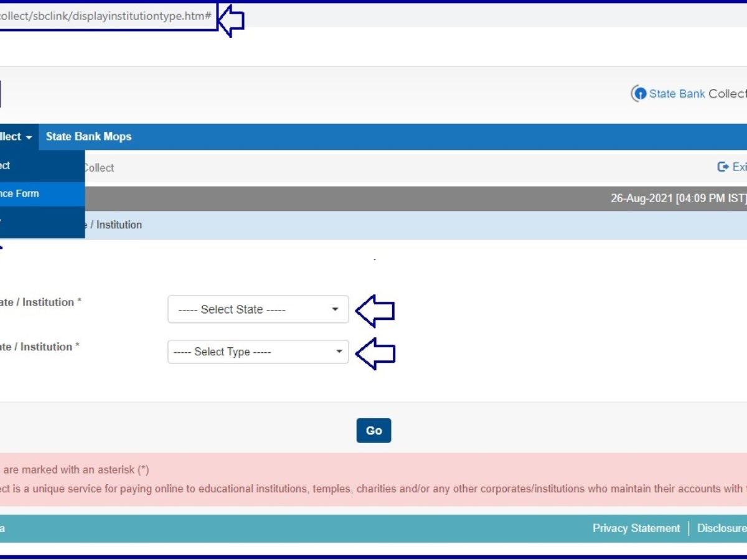Click the arrow beside Select State dropdown

375,310
